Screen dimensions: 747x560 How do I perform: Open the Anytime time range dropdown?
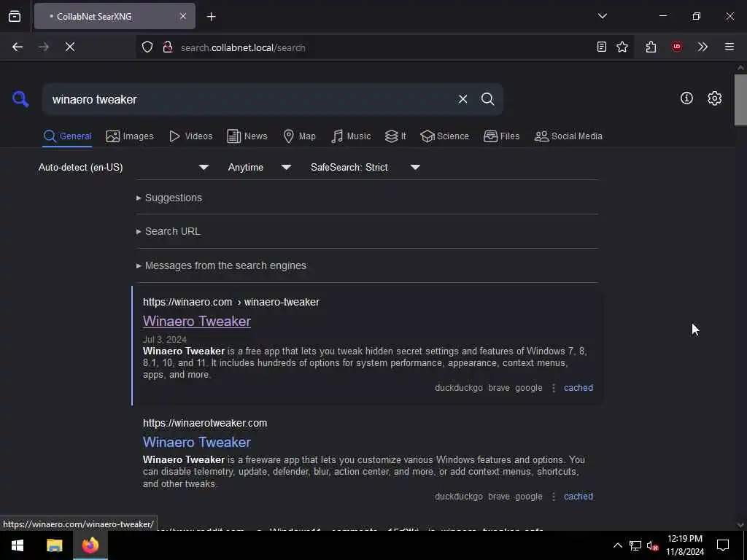[259, 167]
